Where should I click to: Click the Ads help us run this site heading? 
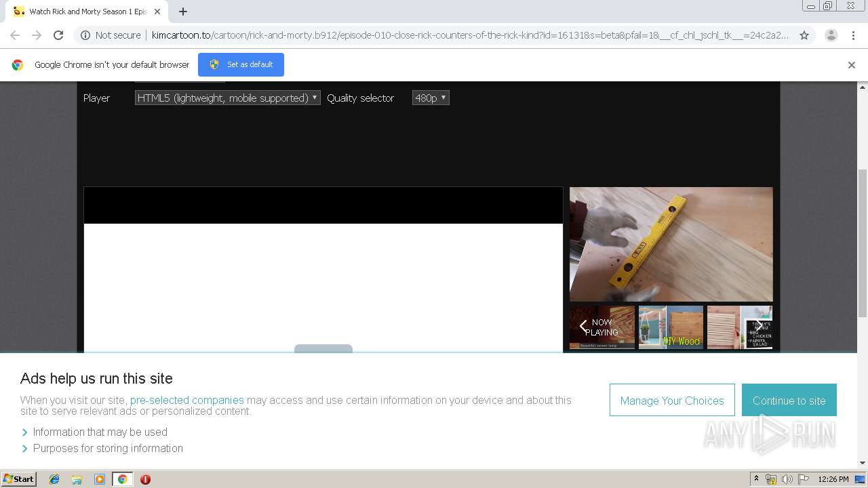coord(96,378)
